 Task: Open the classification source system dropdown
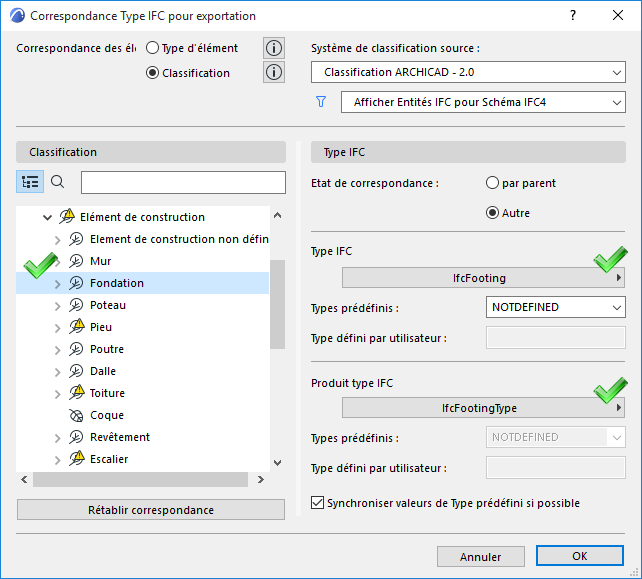coord(467,72)
